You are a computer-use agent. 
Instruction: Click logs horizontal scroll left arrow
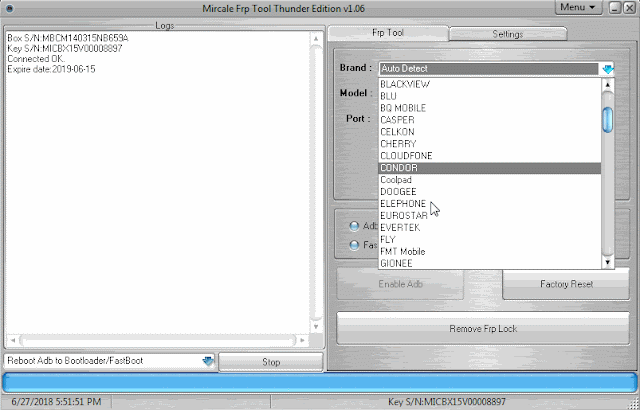pos(13,340)
